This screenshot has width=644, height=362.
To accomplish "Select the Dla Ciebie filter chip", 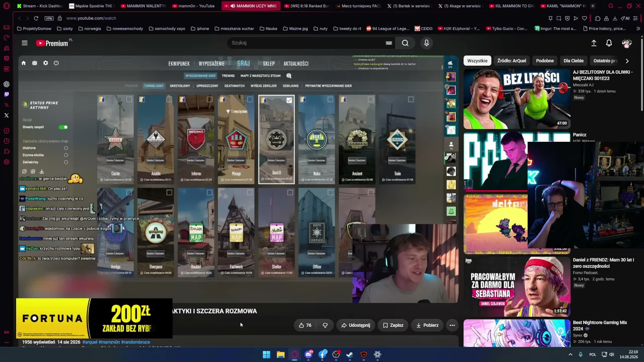I will (x=574, y=61).
